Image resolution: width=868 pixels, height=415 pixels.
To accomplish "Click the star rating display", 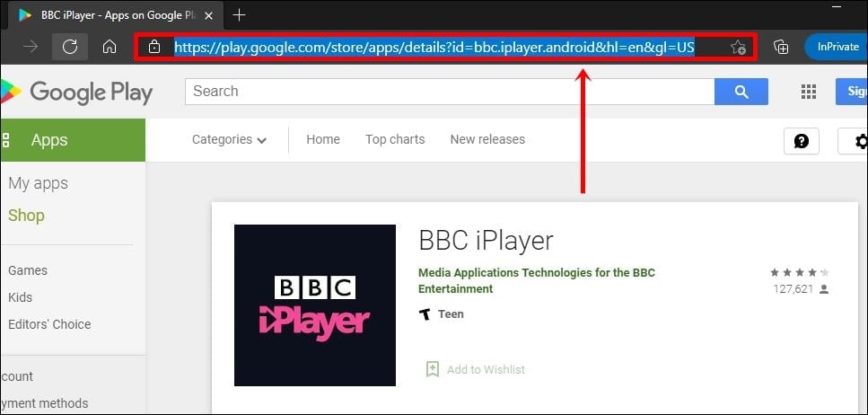I will point(800,272).
